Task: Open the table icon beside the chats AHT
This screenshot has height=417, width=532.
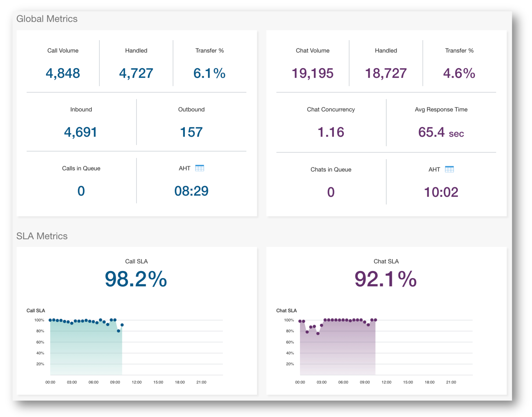Action: pos(449,169)
